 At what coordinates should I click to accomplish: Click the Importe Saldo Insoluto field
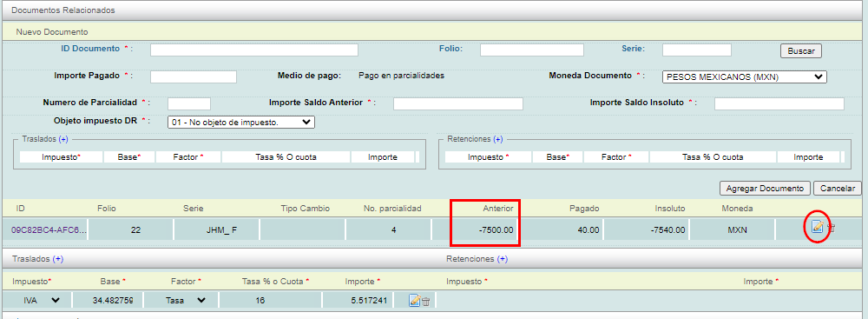[779, 103]
